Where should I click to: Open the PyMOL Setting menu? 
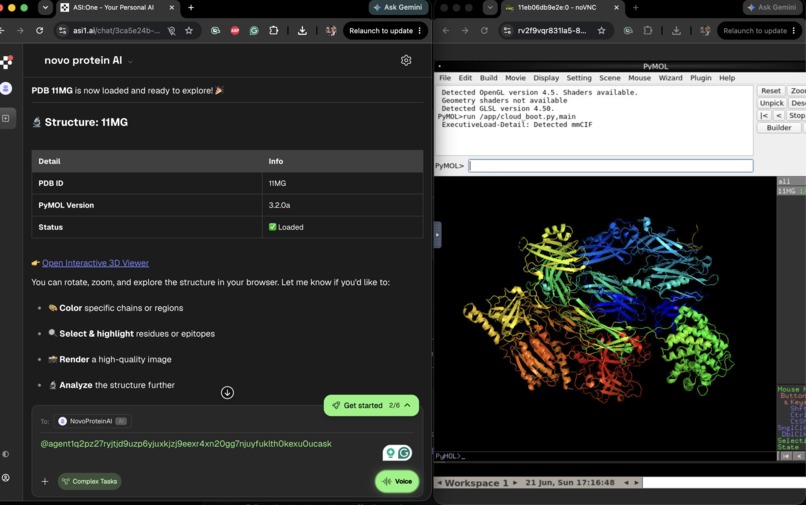[x=579, y=78]
